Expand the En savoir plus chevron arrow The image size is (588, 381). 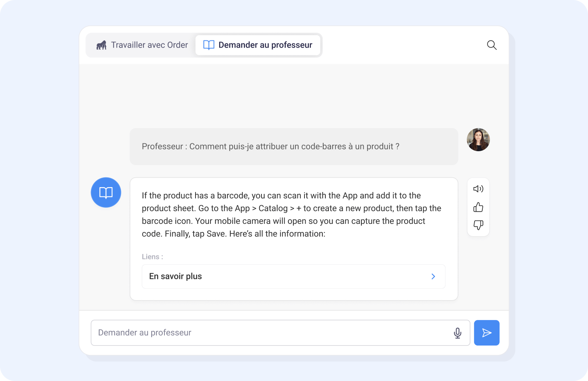433,277
